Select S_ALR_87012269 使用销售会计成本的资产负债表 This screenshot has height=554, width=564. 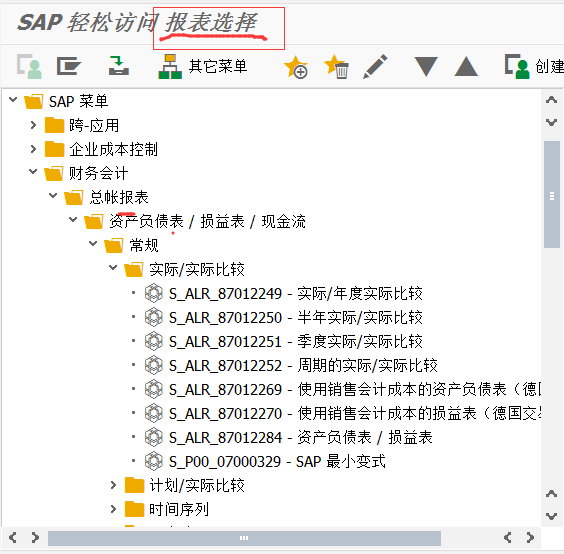coord(355,390)
